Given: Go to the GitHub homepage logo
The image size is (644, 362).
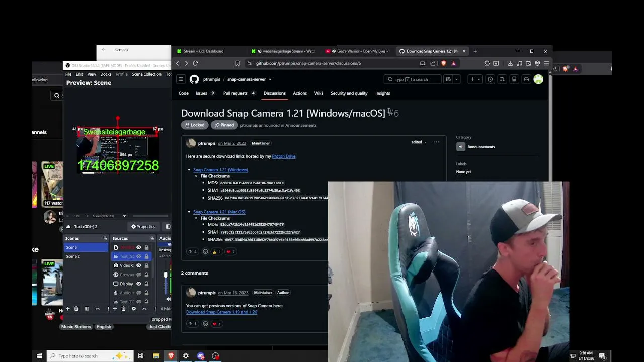Looking at the screenshot, I should [x=194, y=79].
